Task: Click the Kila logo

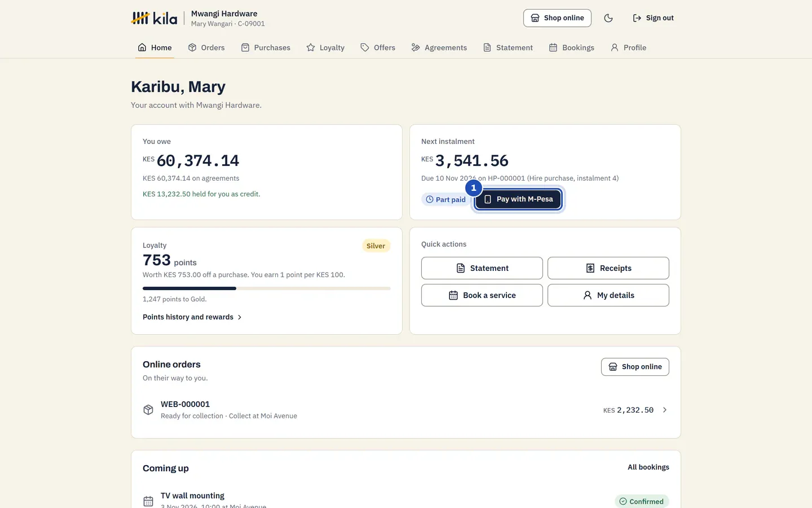Action: pyautogui.click(x=154, y=18)
